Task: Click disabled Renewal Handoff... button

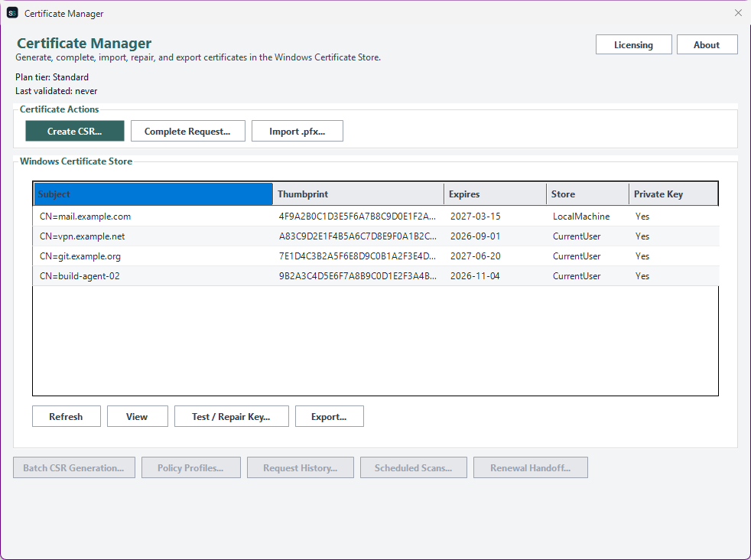Action: tap(531, 467)
